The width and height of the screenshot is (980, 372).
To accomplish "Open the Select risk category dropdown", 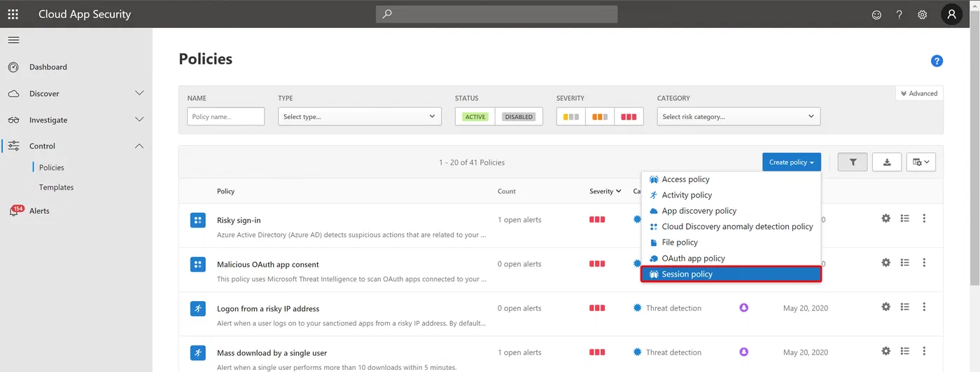I will click(x=738, y=117).
